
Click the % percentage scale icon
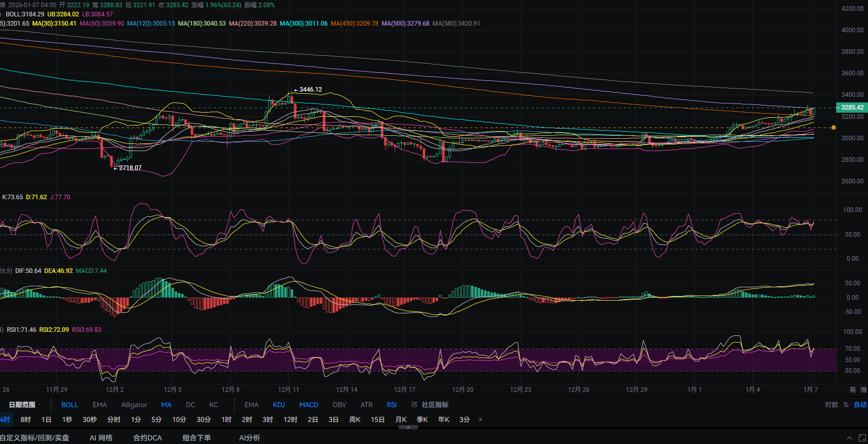pyautogui.click(x=846, y=405)
